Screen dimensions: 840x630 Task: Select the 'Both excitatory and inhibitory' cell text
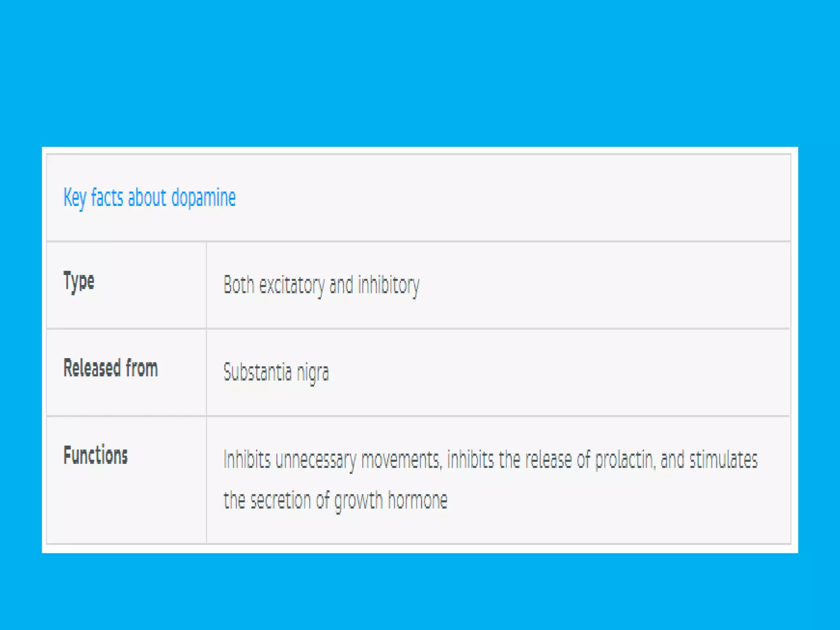click(321, 285)
